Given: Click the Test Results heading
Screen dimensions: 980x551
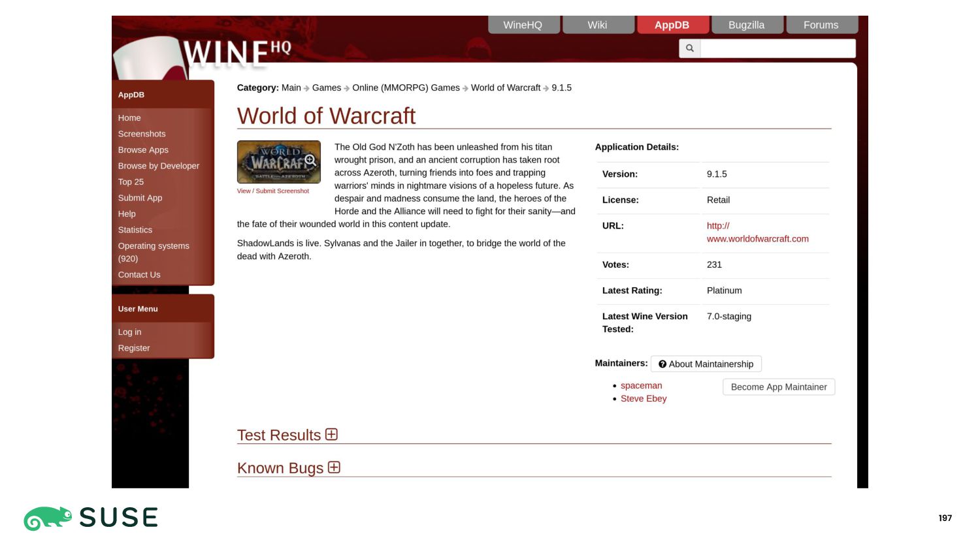Looking at the screenshot, I should (279, 435).
